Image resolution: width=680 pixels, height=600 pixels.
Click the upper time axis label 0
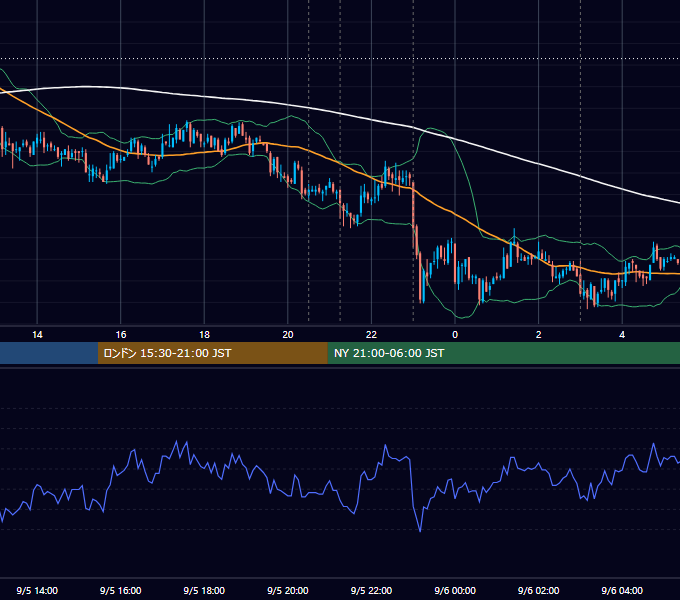455,335
